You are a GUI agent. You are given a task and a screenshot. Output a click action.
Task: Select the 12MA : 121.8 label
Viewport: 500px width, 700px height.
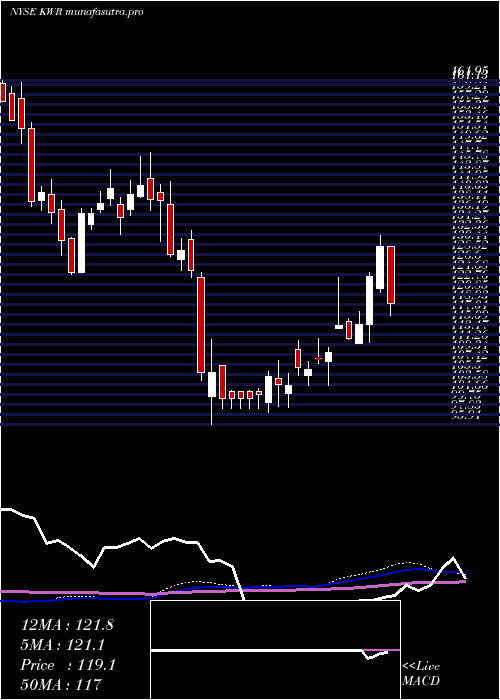tap(67, 625)
